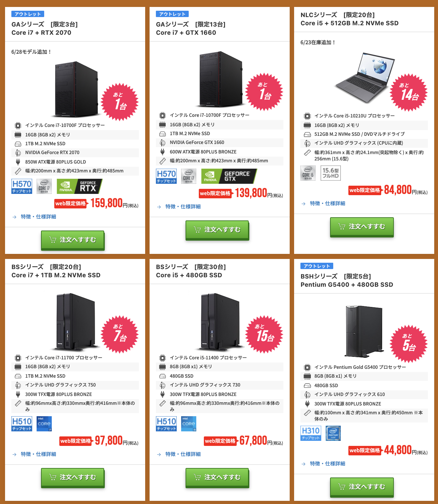
Task: Click 注文へすすむ button for Core i7 + RTX 2070
Action: [x=73, y=240]
